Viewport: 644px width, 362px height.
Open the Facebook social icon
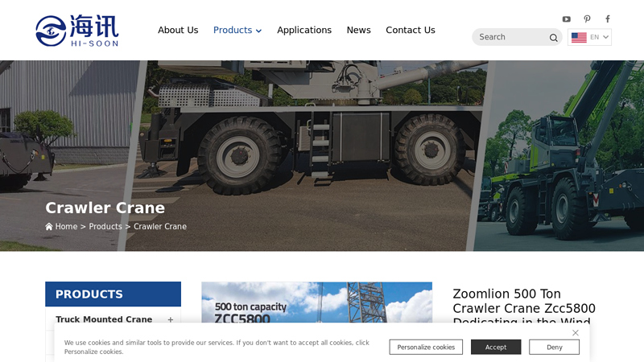point(608,19)
